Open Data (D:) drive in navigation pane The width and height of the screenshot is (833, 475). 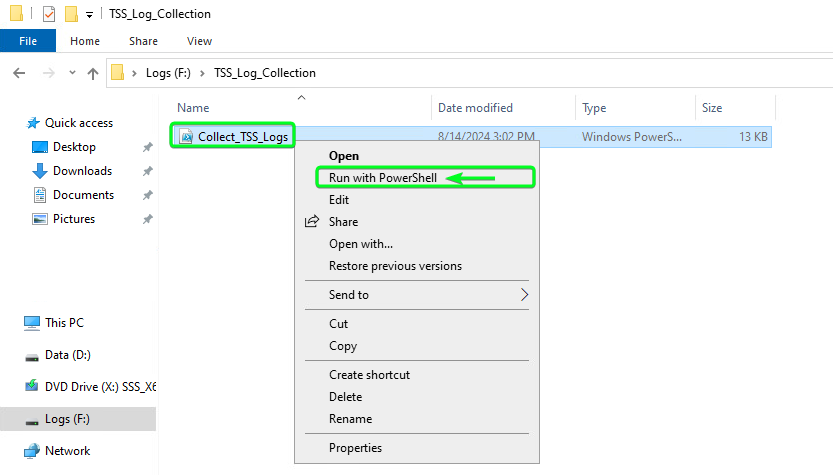coord(67,355)
